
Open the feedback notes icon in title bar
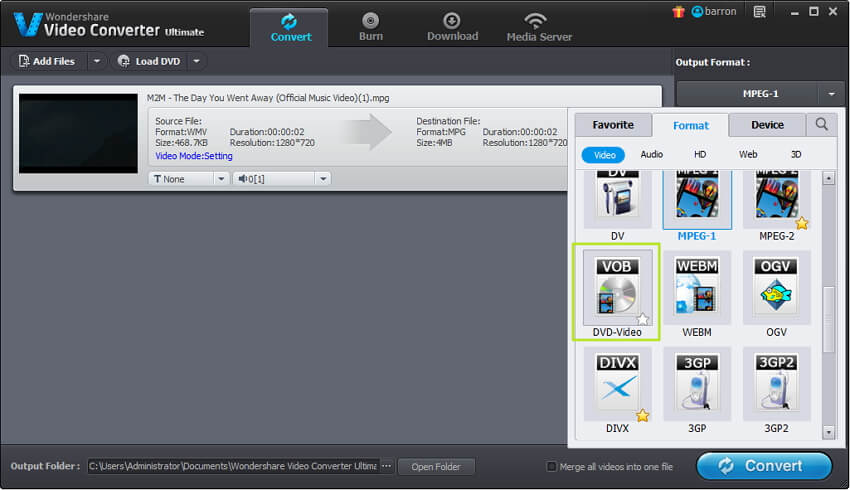point(760,11)
